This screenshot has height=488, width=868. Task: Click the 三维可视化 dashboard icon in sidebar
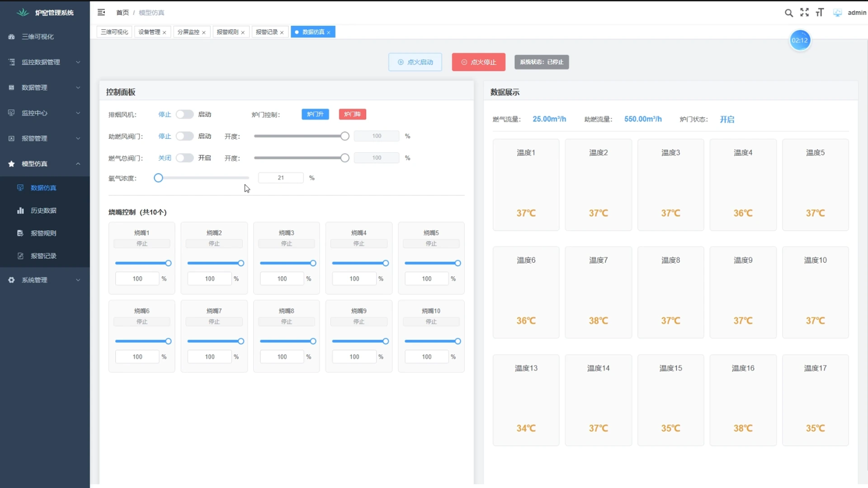pos(12,37)
